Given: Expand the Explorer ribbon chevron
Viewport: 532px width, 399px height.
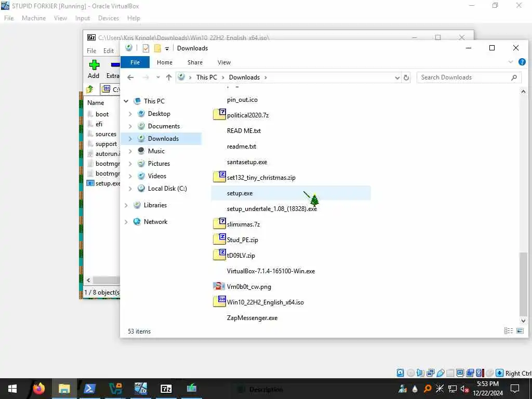Looking at the screenshot, I should 510,62.
